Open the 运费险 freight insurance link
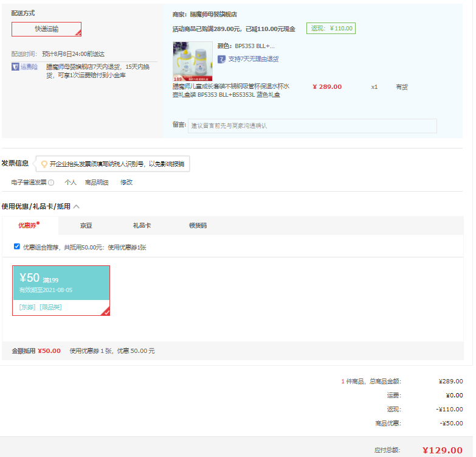The image size is (476, 457). pyautogui.click(x=29, y=66)
